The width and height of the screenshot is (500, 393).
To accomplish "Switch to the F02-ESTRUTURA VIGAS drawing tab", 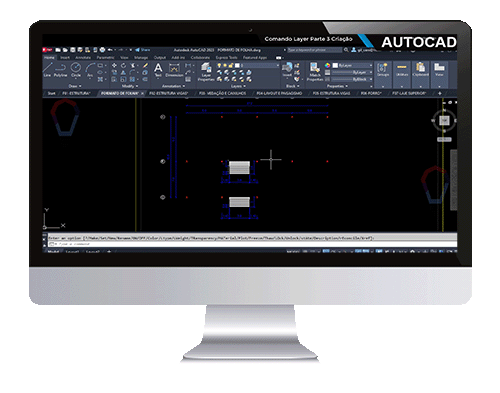I will pyautogui.click(x=169, y=93).
